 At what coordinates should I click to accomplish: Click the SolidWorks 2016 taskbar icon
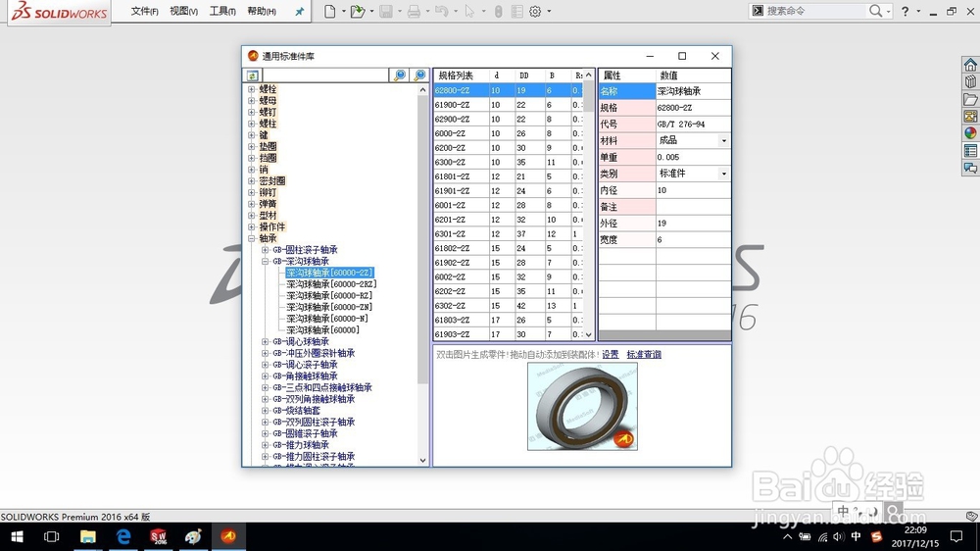click(158, 536)
